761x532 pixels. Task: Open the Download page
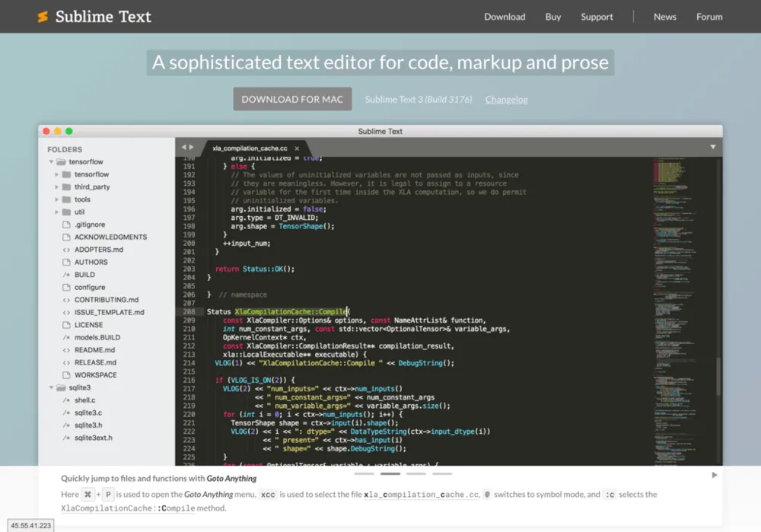pos(505,17)
